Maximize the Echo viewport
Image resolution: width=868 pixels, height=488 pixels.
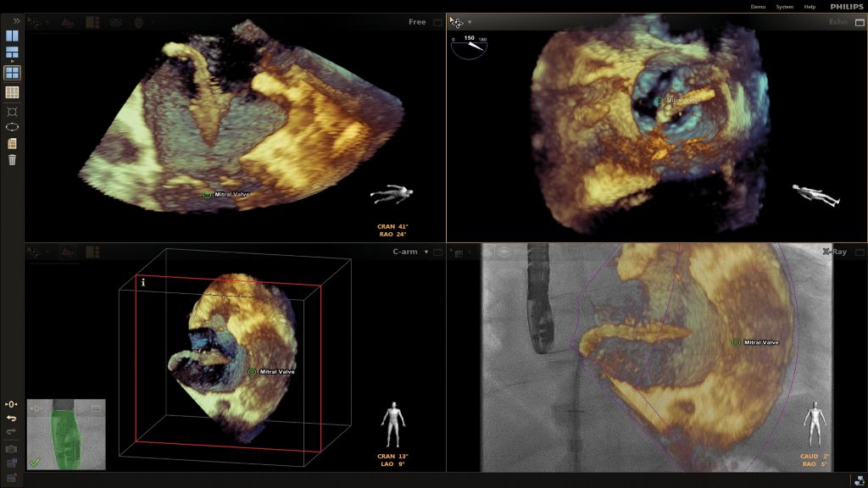[860, 22]
